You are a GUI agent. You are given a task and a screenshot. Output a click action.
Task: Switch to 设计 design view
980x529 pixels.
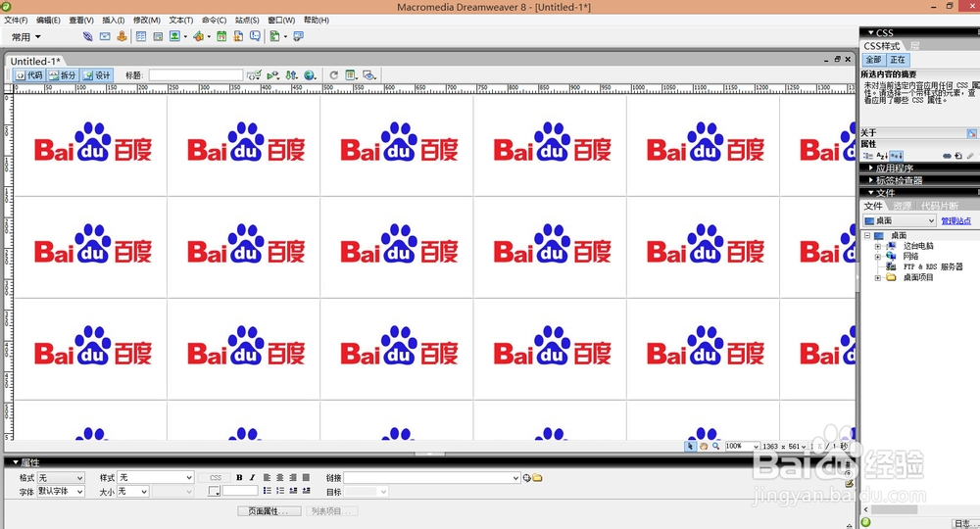97,75
